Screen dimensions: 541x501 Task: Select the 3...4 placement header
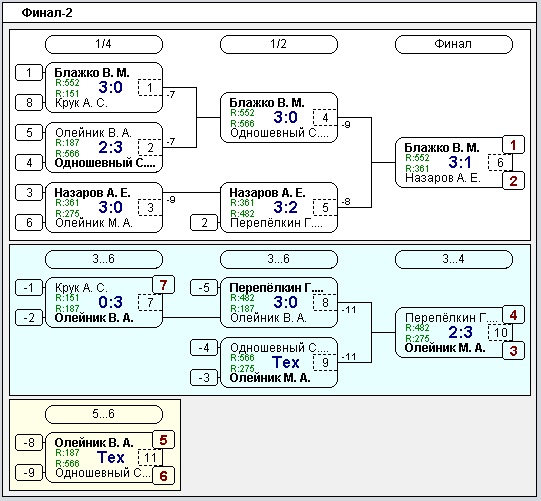453,259
